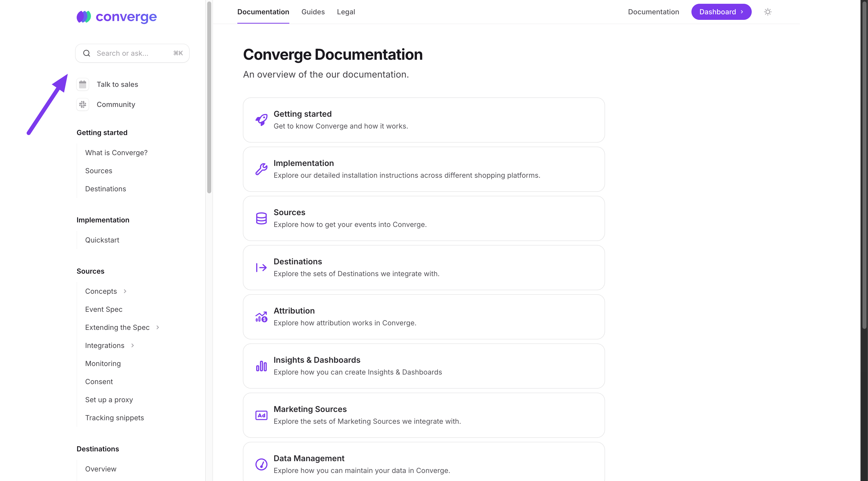The height and width of the screenshot is (481, 868).
Task: Toggle the light/dark theme sun icon
Action: pyautogui.click(x=768, y=12)
